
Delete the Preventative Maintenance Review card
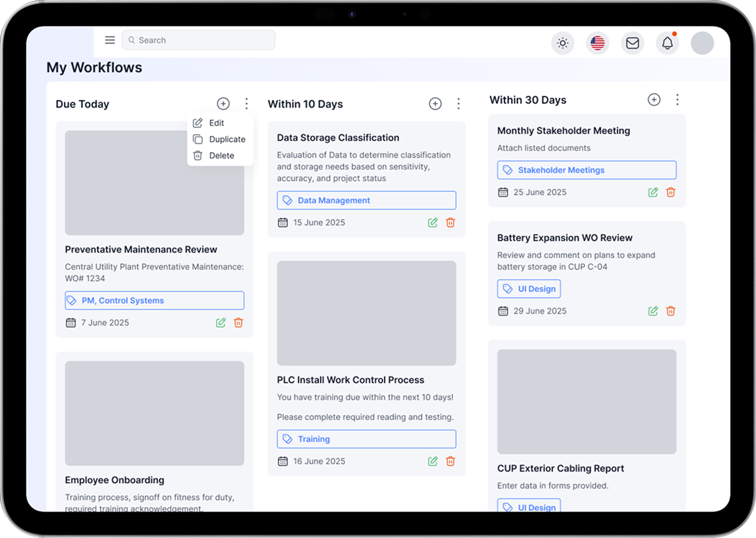coord(238,323)
